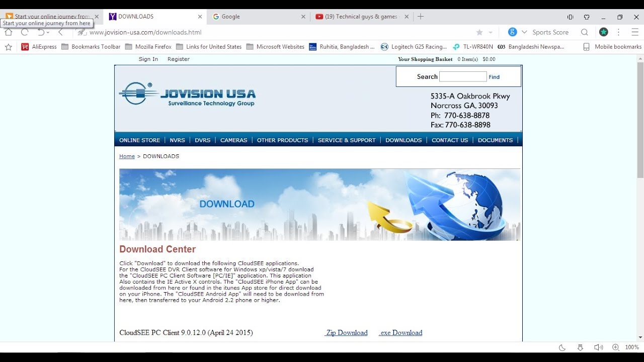
Task: Click the Sign In link
Action: [x=148, y=59]
